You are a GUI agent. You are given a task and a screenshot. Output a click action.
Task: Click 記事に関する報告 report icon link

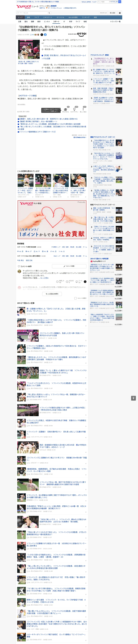pyautogui.click(x=23, y=112)
